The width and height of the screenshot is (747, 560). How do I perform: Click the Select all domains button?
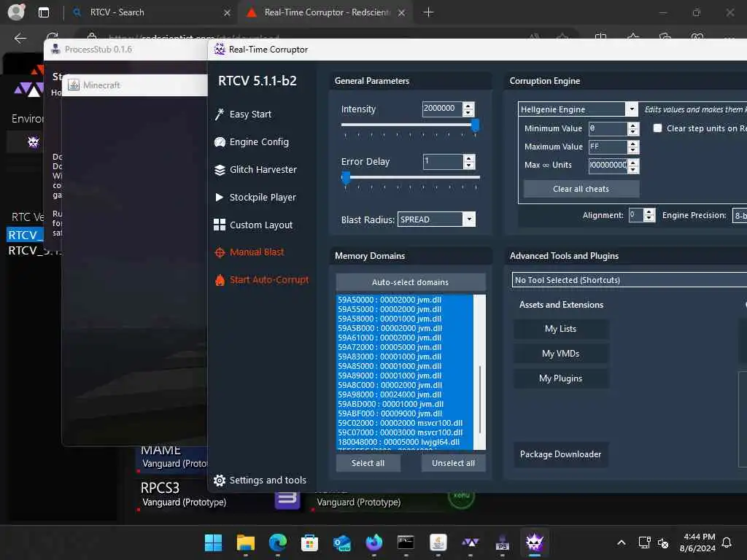tap(368, 463)
